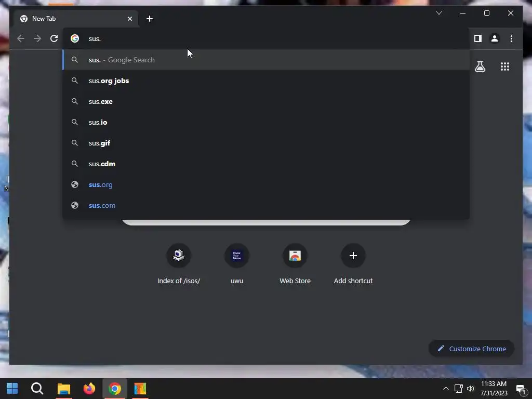Screen dimensions: 532x399
Task: Select the 'sus.exe' suggestion
Action: (266, 101)
